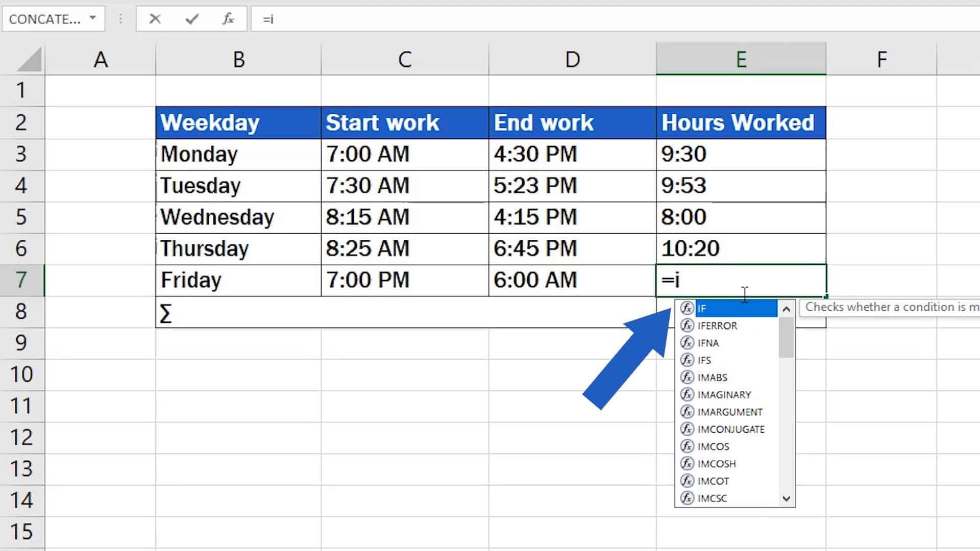Select row 1 header

(22, 91)
